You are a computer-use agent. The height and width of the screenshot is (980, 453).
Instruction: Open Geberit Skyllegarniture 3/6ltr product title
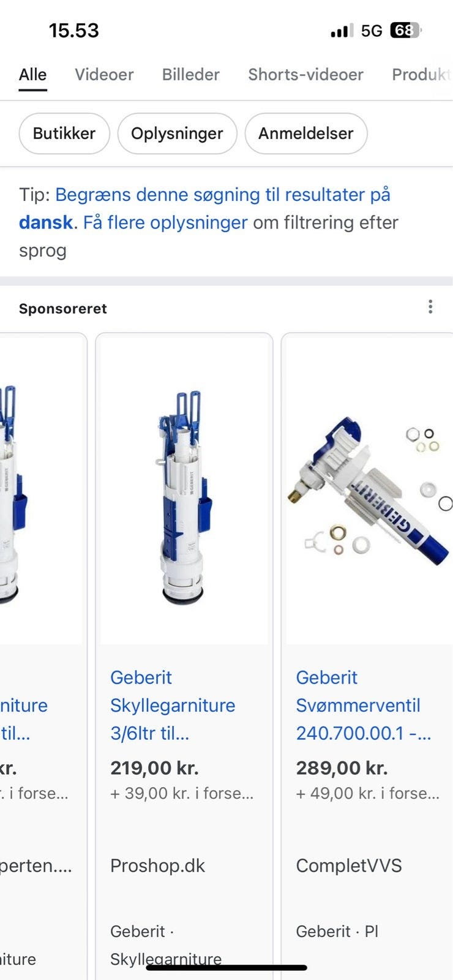[x=173, y=705]
